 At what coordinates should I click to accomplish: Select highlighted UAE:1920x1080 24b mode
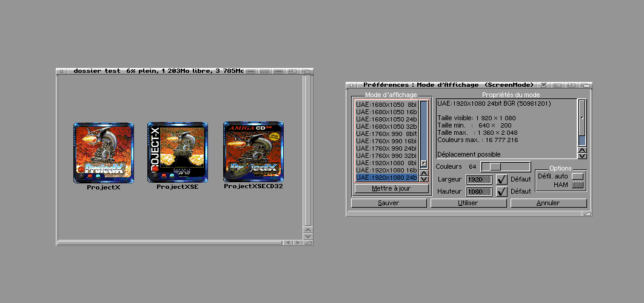click(x=386, y=177)
